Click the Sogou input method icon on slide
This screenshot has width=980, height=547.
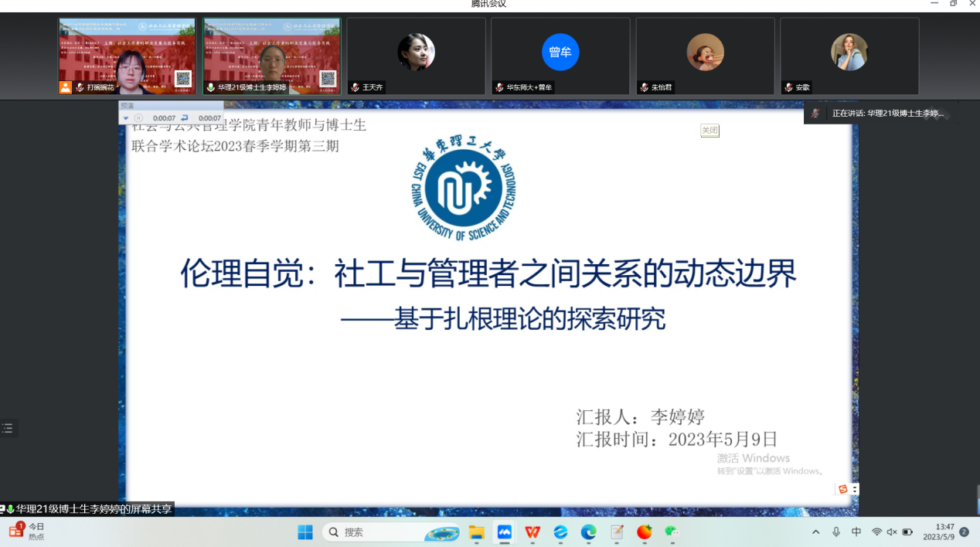click(843, 489)
